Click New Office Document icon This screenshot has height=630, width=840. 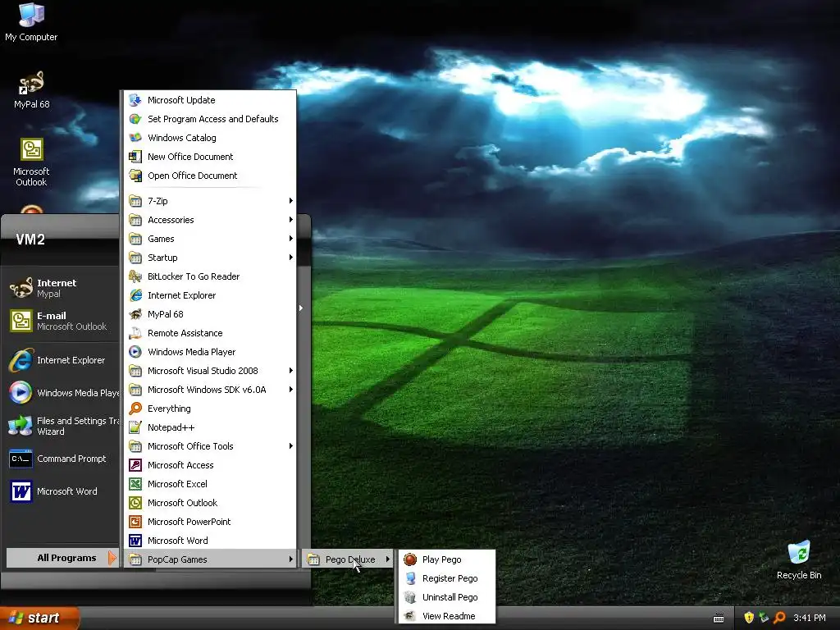(x=135, y=157)
